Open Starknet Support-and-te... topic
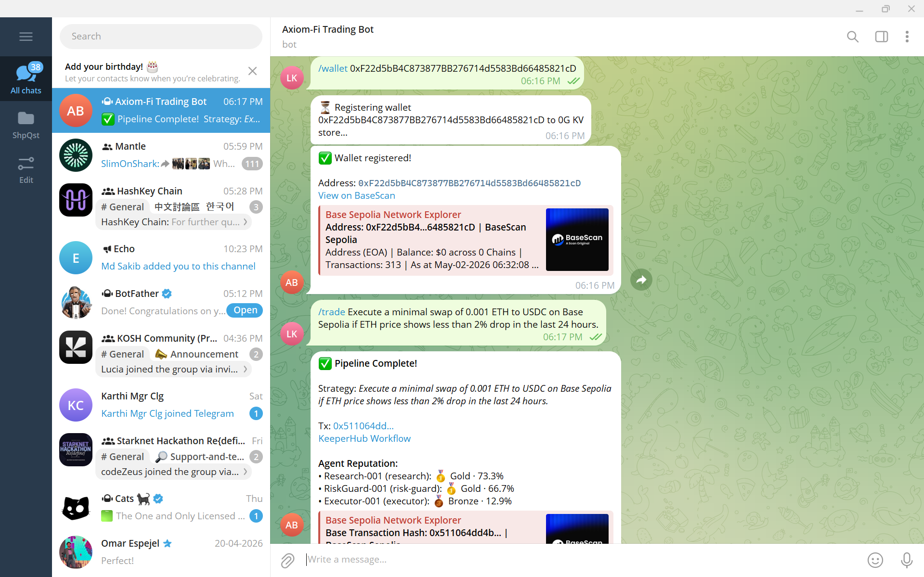 click(x=199, y=457)
